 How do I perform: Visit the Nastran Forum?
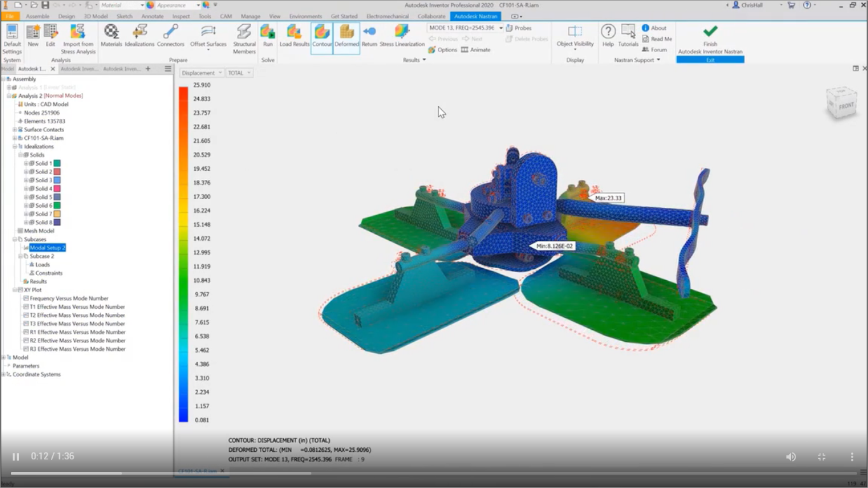[x=654, y=50]
